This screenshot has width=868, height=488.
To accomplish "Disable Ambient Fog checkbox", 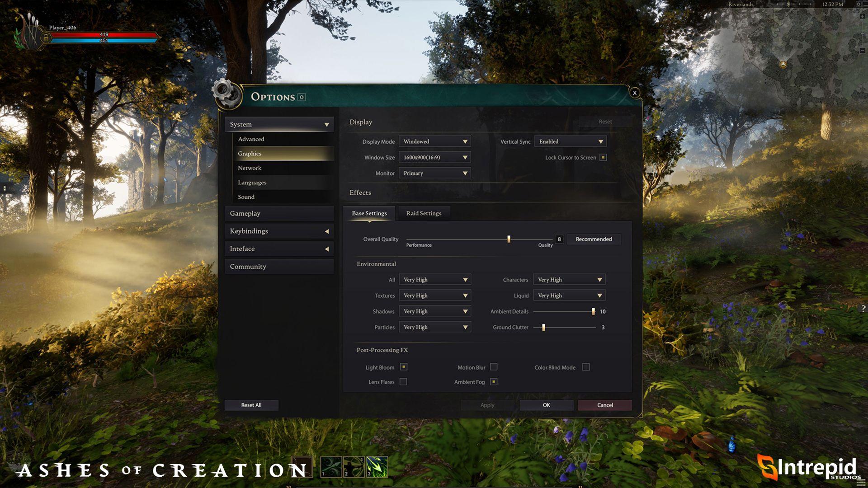I will [x=494, y=382].
